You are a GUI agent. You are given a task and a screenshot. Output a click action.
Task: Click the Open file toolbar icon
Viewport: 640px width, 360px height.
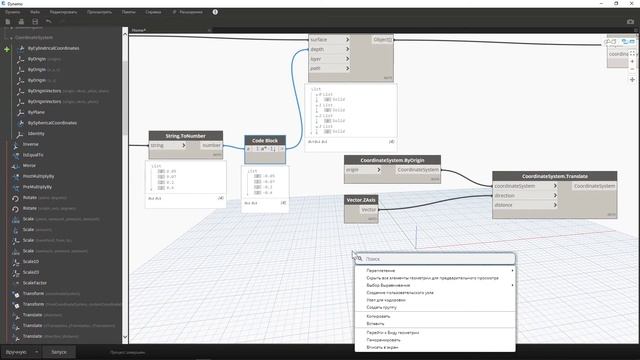click(x=21, y=21)
